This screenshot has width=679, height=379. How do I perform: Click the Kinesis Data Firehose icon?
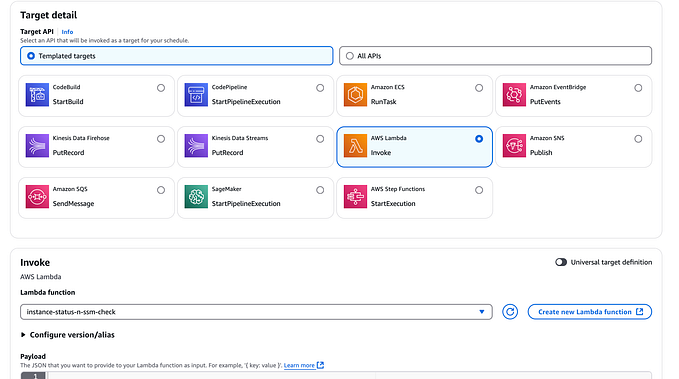(37, 146)
